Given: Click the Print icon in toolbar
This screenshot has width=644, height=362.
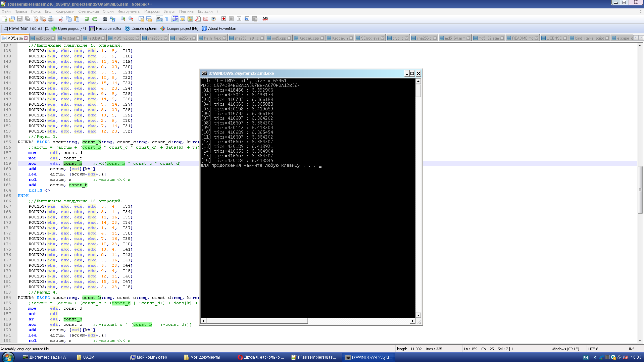Looking at the screenshot, I should (51, 19).
